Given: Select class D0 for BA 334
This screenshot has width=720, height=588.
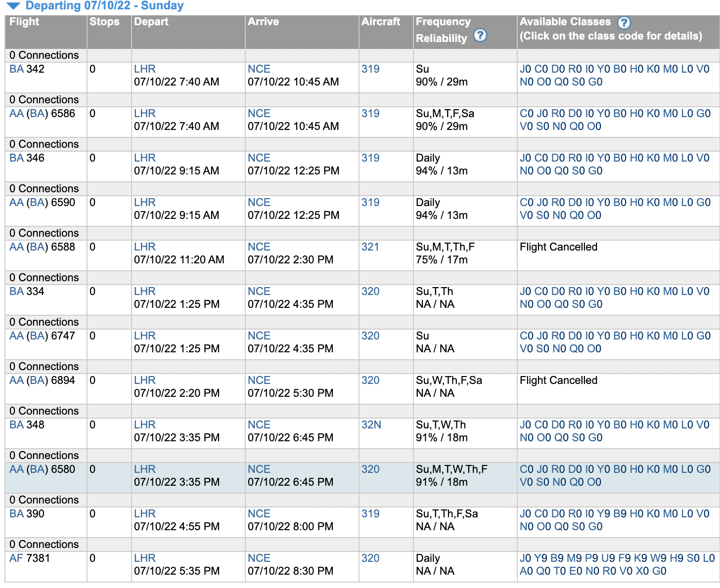Looking at the screenshot, I should coord(558,292).
